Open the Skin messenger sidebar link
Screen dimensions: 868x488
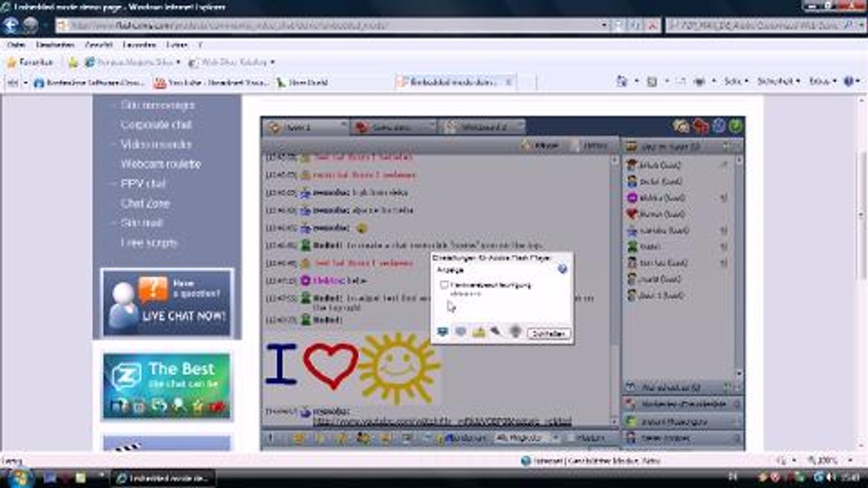point(157,106)
